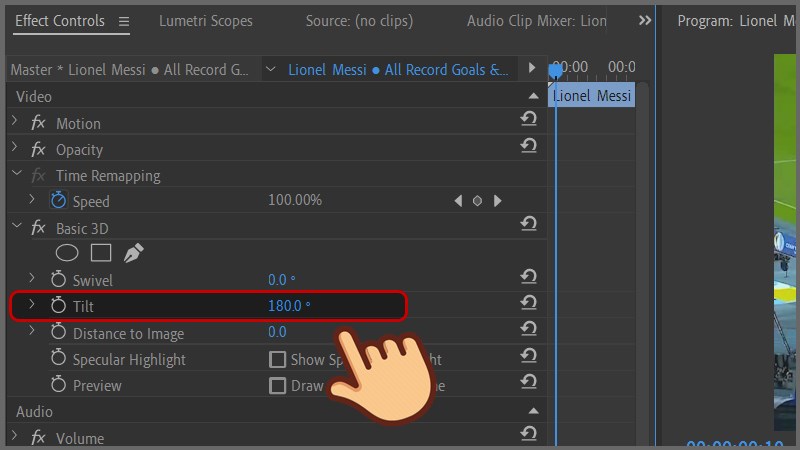
Task: Reset the Volume effect
Action: click(x=529, y=434)
